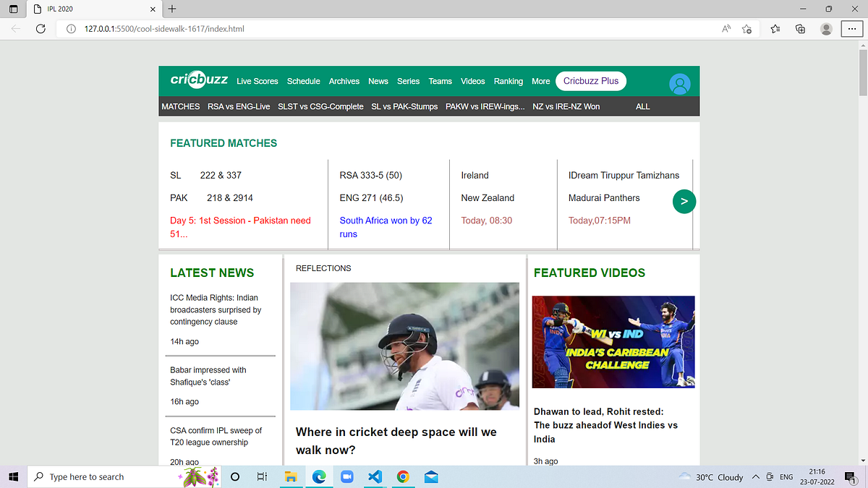Screen dimensions: 868x488
Task: Select MATCHES in the match strip
Action: tap(181, 106)
